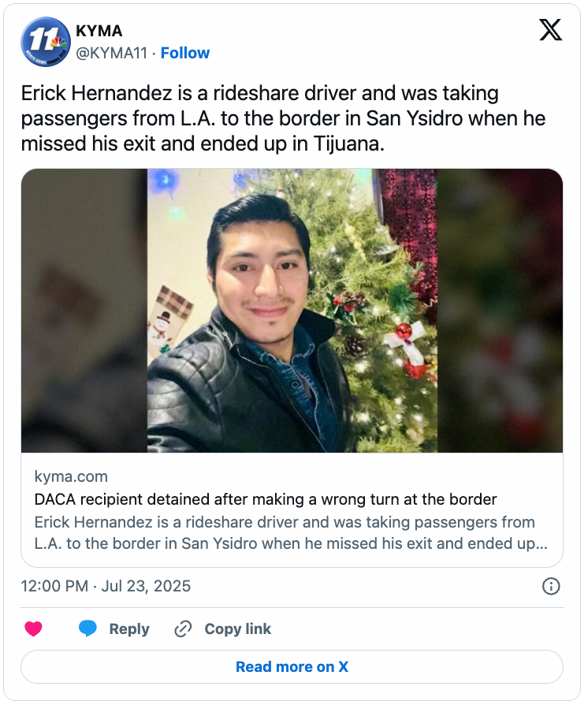This screenshot has width=588, height=705.
Task: Click the chain link copy icon
Action: pyautogui.click(x=183, y=629)
